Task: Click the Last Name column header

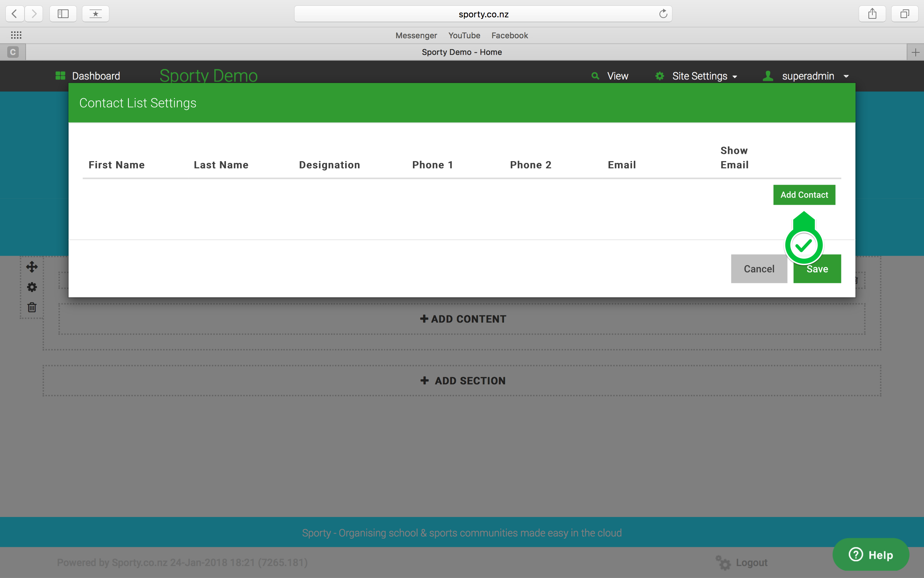Action: [x=221, y=165]
